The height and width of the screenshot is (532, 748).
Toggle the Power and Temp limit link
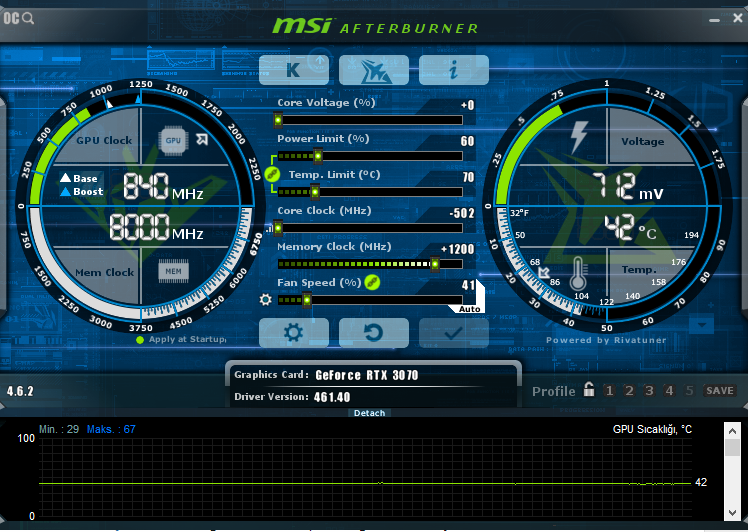coord(272,174)
